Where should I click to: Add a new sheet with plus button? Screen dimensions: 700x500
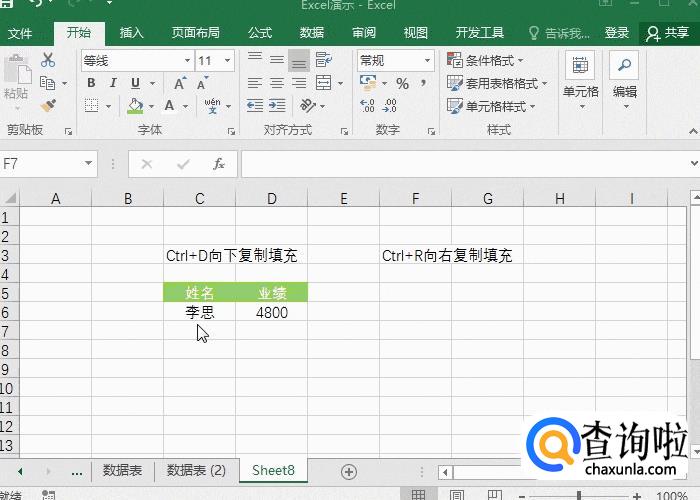coord(349,471)
